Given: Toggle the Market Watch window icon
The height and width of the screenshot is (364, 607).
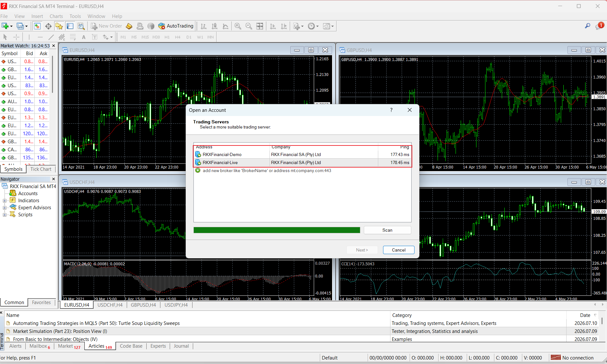Looking at the screenshot, I should [37, 26].
